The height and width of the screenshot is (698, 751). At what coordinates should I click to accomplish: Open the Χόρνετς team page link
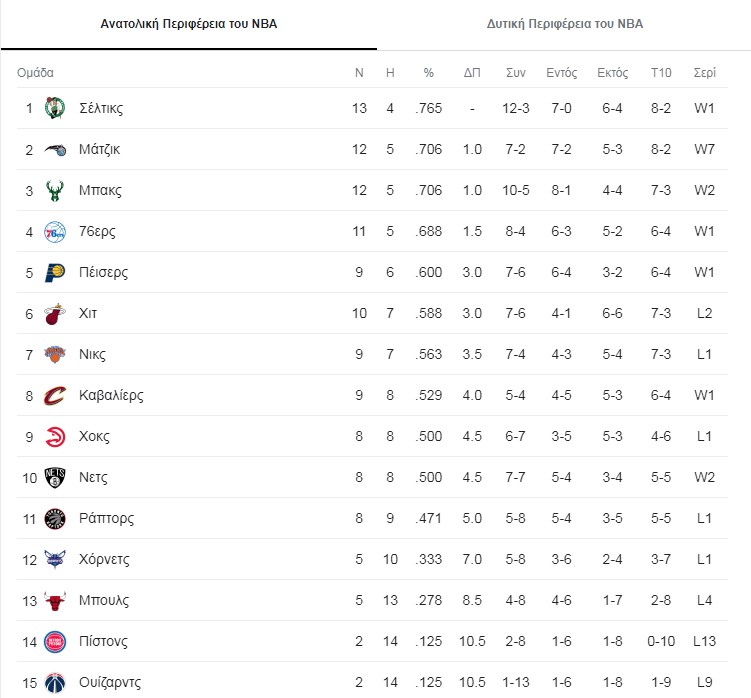point(104,559)
